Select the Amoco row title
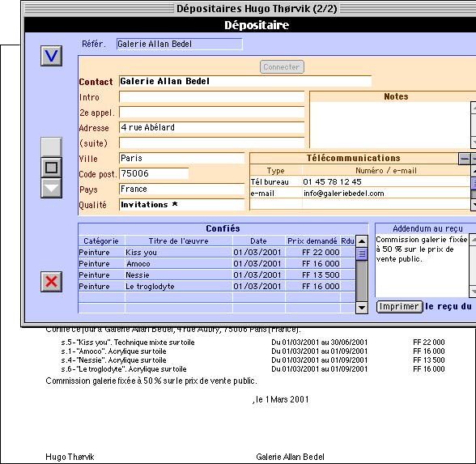 click(x=179, y=264)
